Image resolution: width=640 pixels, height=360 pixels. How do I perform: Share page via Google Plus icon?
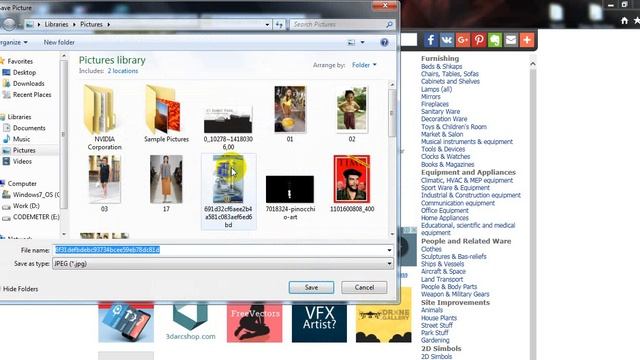pyautogui.click(x=463, y=40)
